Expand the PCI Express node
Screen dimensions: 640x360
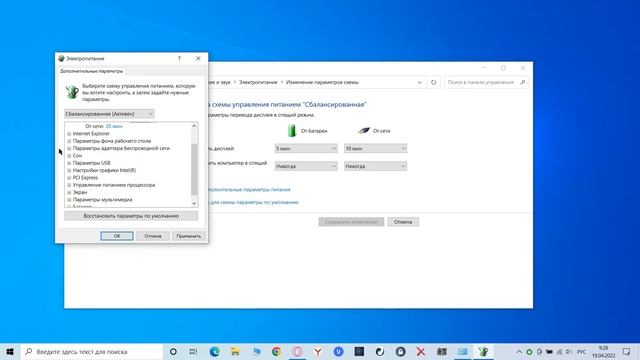pos(69,178)
